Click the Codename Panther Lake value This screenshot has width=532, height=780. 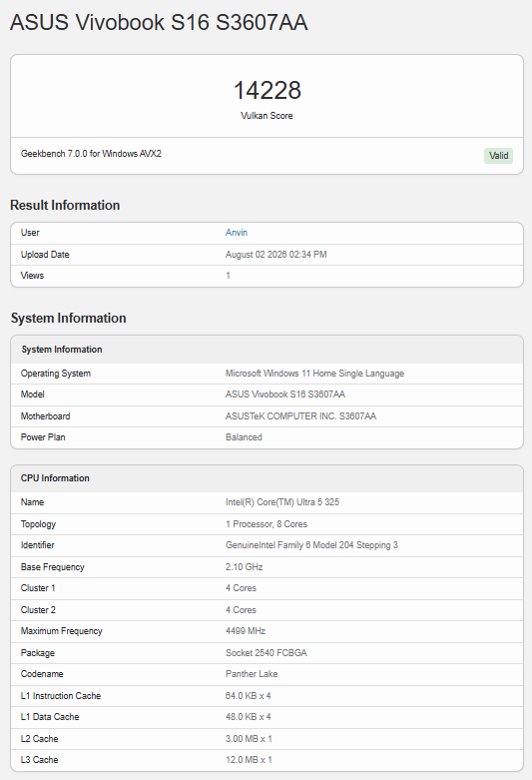(252, 673)
